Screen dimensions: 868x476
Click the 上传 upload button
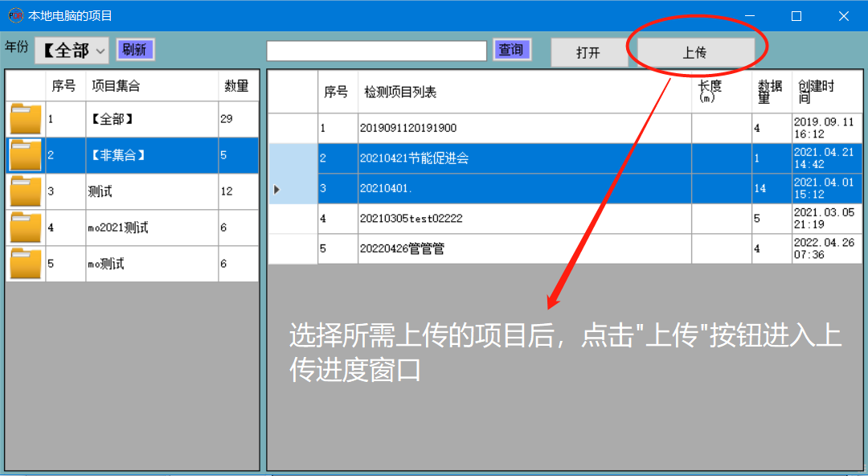(x=695, y=52)
